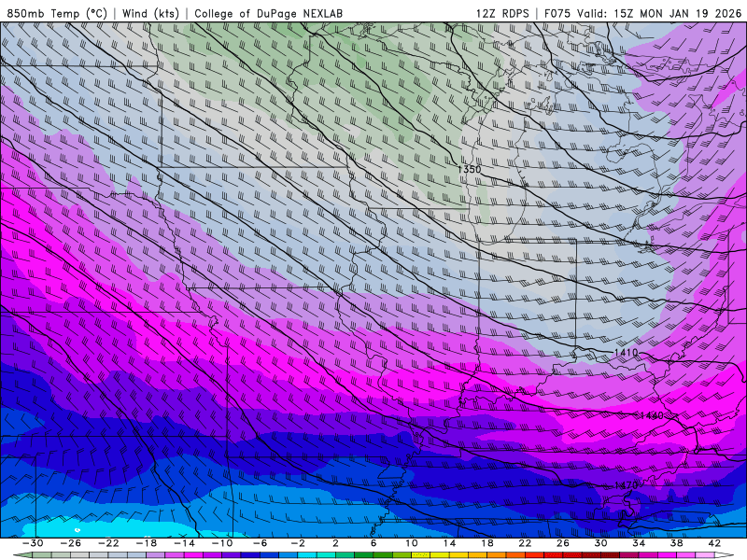Click 'College of DuPage NEXLAB' header label
The width and height of the screenshot is (747, 560).
pyautogui.click(x=268, y=13)
